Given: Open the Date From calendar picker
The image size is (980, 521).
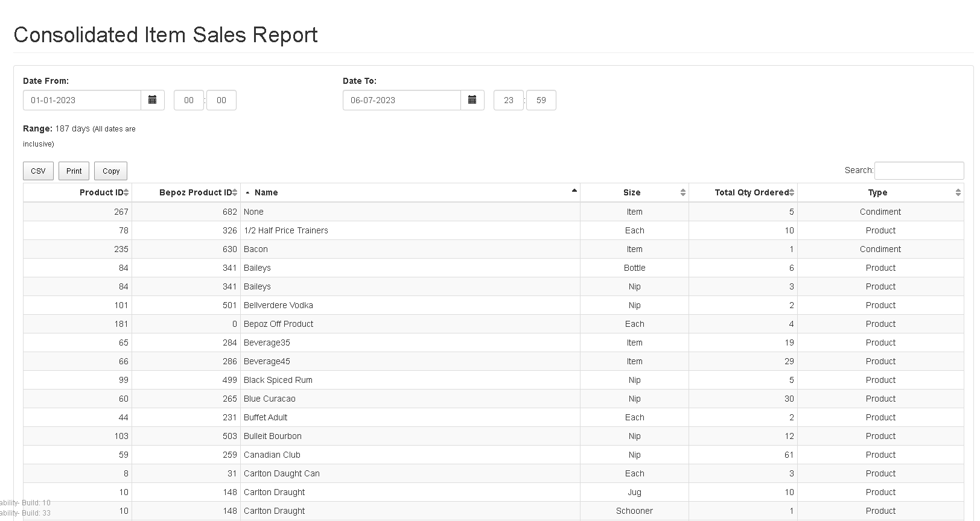Looking at the screenshot, I should point(153,100).
